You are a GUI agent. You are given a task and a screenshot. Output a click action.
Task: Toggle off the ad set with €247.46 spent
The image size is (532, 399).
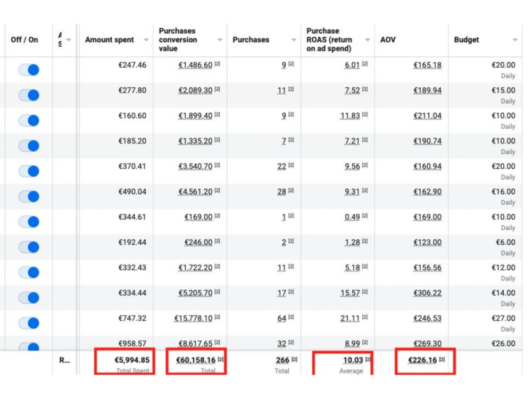tap(29, 70)
